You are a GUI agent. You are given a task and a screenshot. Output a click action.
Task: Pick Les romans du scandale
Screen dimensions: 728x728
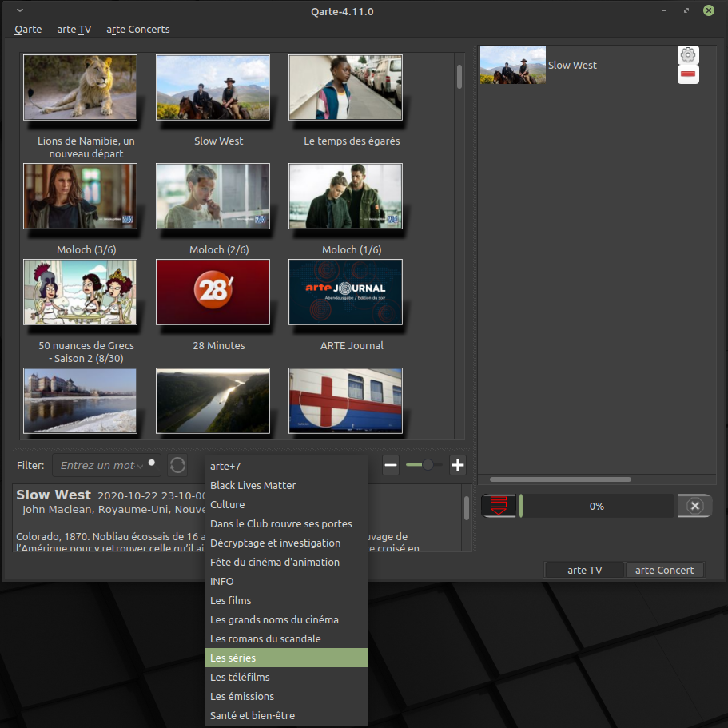click(286, 638)
